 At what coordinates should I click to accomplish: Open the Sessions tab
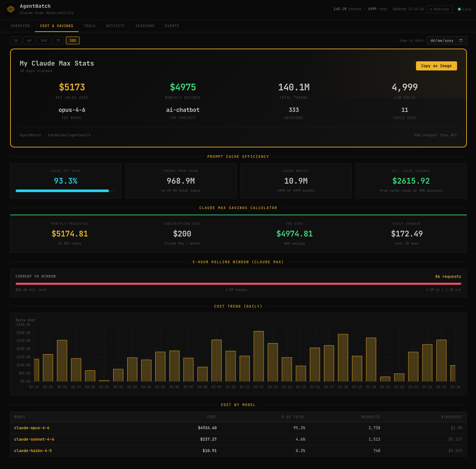pyautogui.click(x=145, y=26)
